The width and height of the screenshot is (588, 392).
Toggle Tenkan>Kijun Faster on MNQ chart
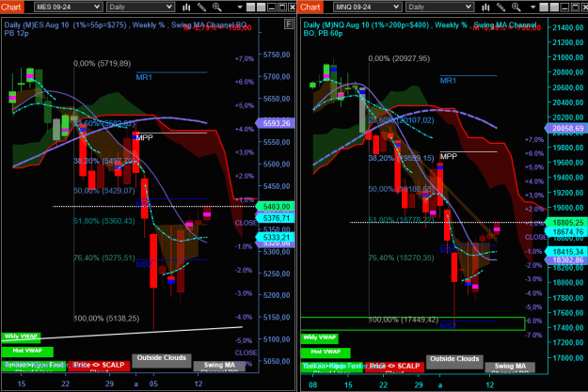click(332, 368)
